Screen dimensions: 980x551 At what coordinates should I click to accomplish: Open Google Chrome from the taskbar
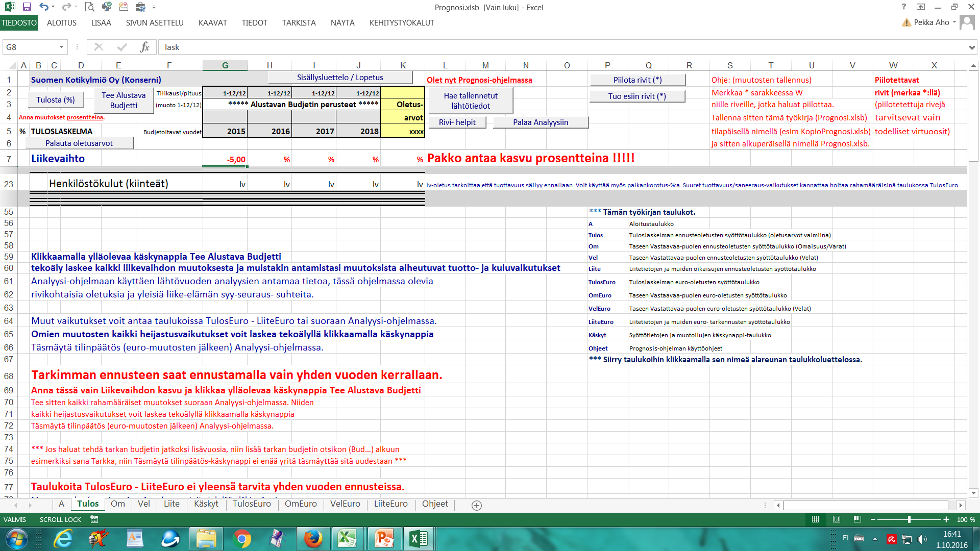click(241, 539)
